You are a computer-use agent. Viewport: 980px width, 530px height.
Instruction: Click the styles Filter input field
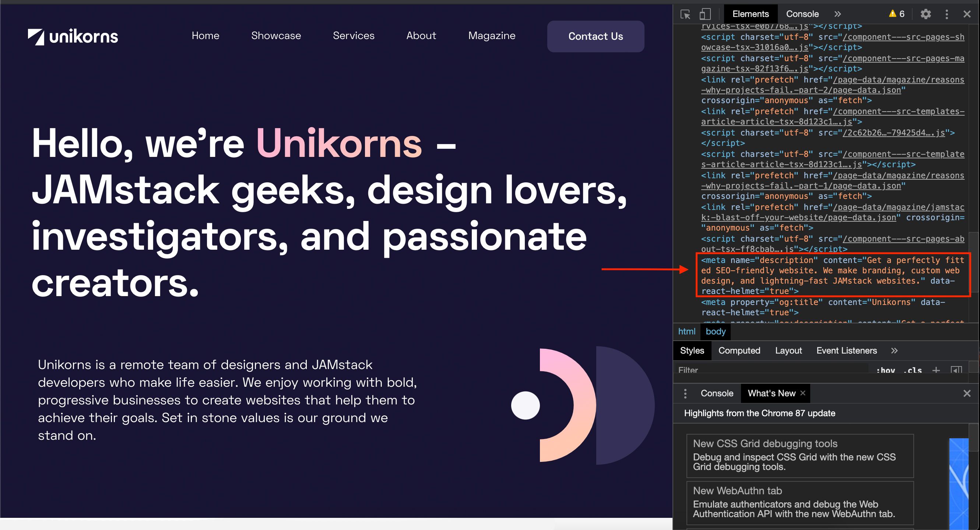772,370
